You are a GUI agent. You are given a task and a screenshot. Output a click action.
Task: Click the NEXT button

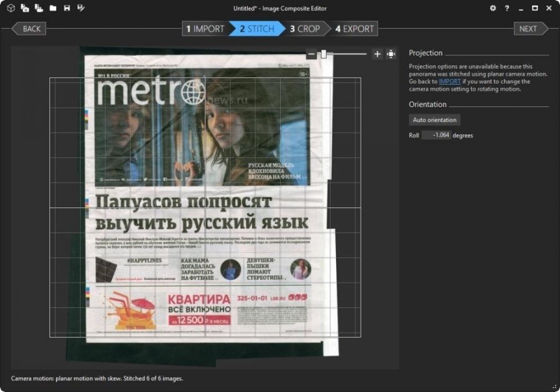pyautogui.click(x=531, y=29)
